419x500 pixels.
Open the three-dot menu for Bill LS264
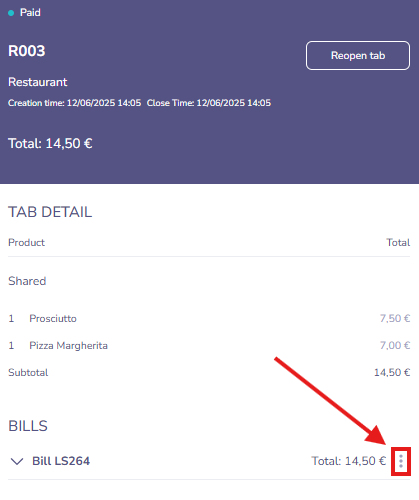tap(401, 461)
